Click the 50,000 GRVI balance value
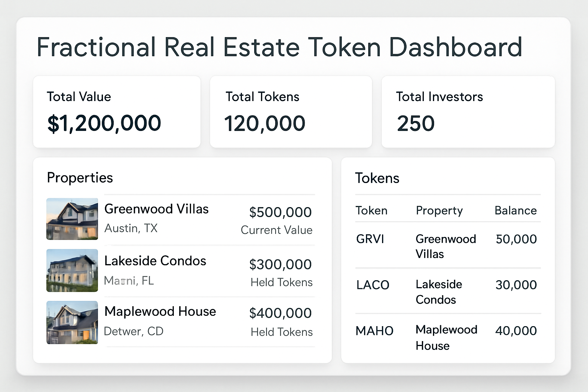This screenshot has height=392, width=588. pos(516,238)
